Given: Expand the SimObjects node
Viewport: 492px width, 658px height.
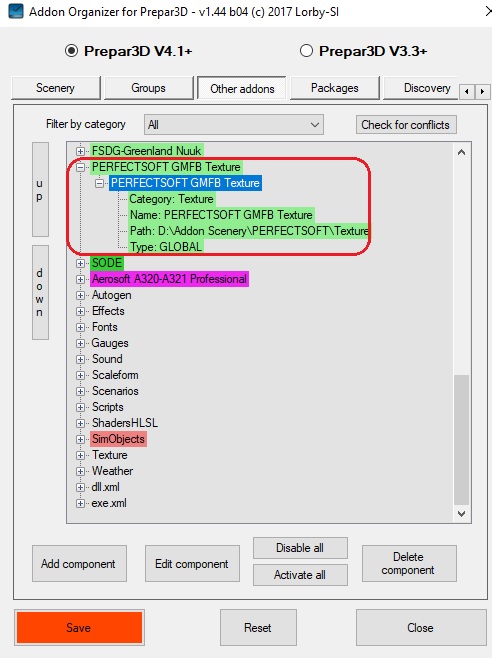Looking at the screenshot, I should coord(80,439).
